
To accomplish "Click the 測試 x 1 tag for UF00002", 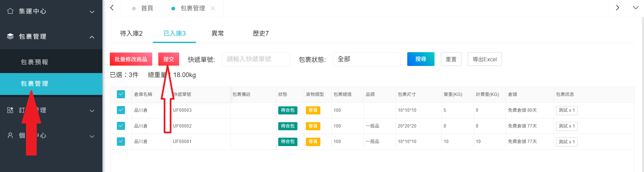I will point(567,126).
